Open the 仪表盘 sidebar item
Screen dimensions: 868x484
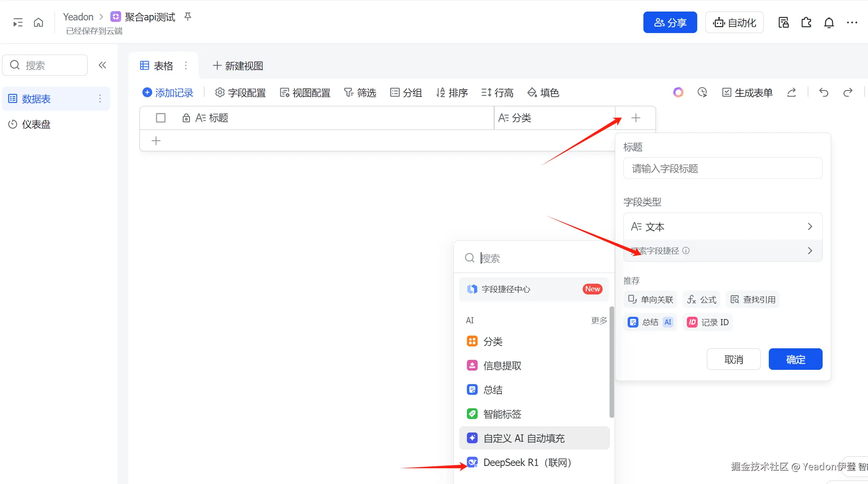coord(36,124)
